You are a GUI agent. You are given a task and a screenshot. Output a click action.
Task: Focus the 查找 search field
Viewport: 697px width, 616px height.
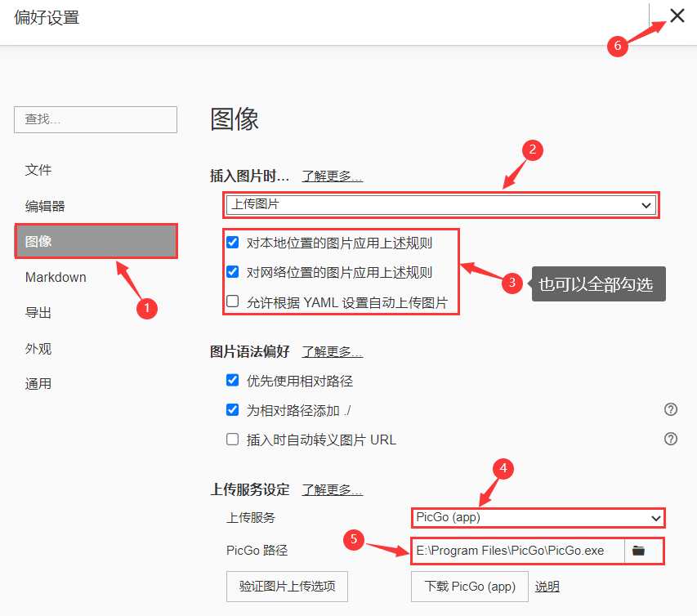pos(96,119)
